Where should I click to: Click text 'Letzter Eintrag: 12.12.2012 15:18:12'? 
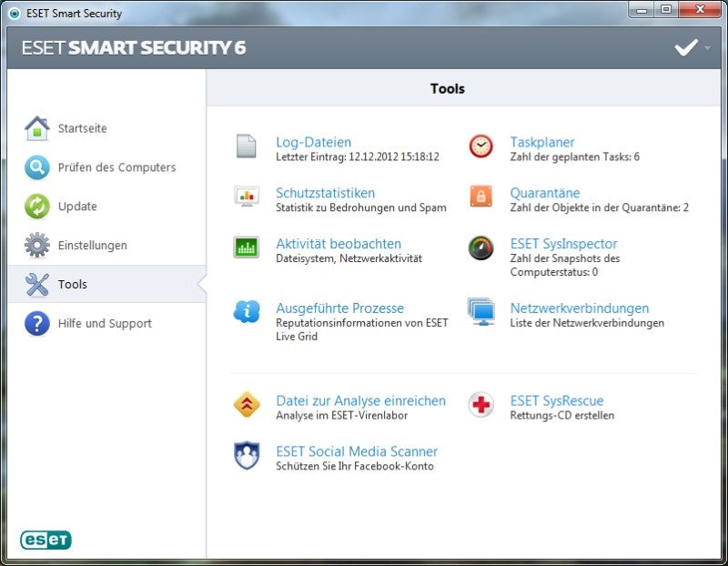click(358, 157)
